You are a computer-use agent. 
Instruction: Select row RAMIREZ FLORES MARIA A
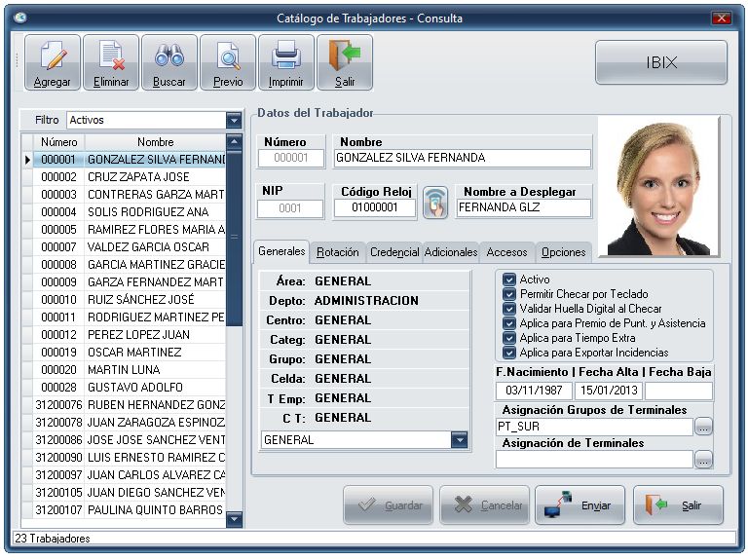click(129, 230)
